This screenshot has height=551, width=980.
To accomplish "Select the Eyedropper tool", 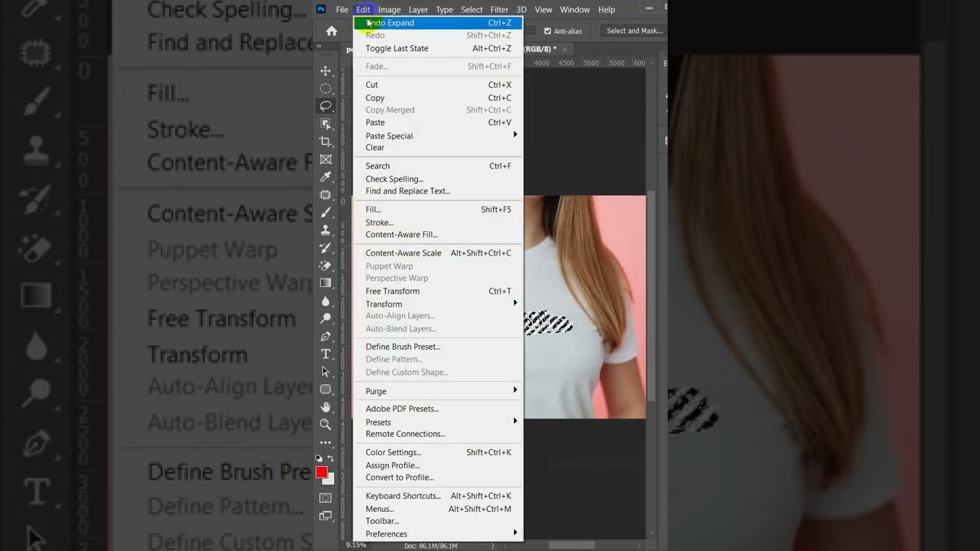I will (x=325, y=177).
